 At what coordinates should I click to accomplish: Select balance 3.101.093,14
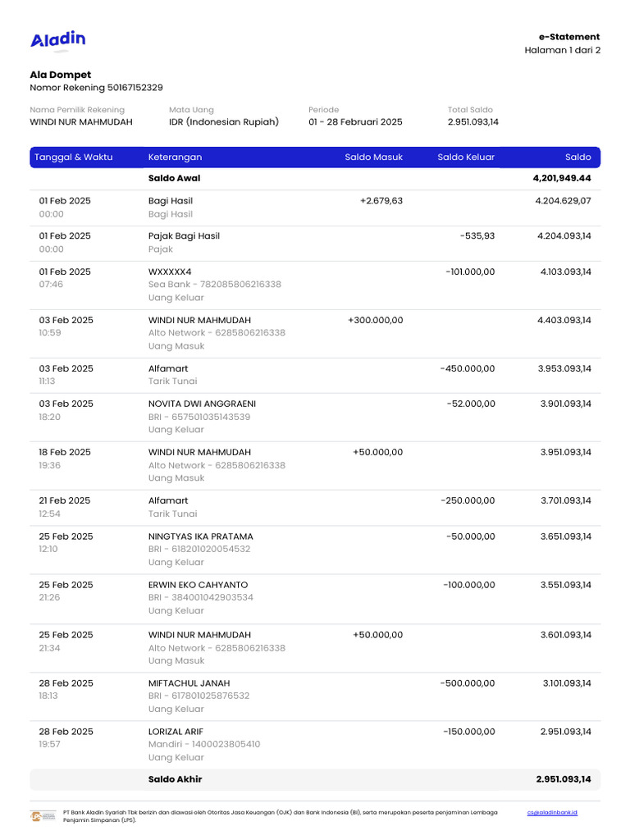[x=567, y=683]
